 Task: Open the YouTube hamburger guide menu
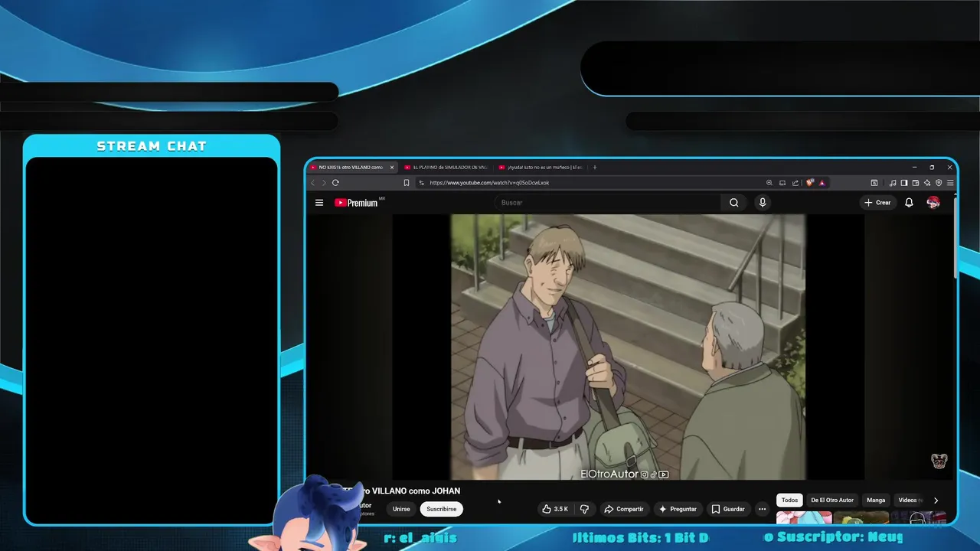pos(319,203)
